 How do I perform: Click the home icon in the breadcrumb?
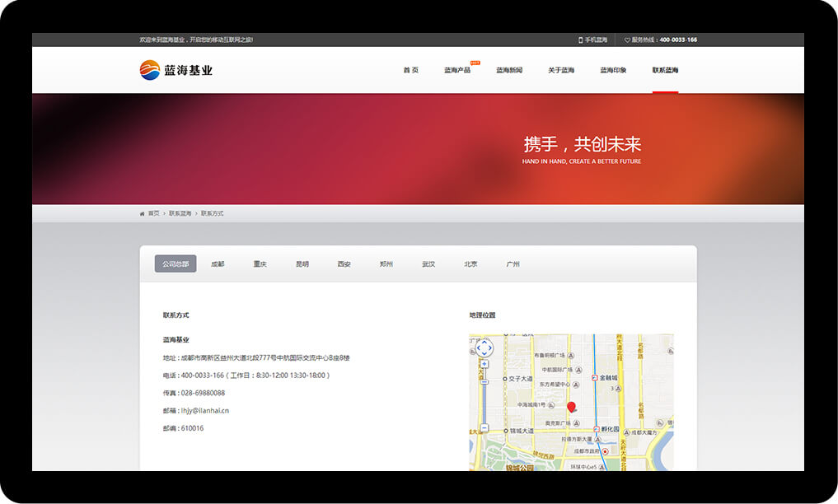pos(143,214)
